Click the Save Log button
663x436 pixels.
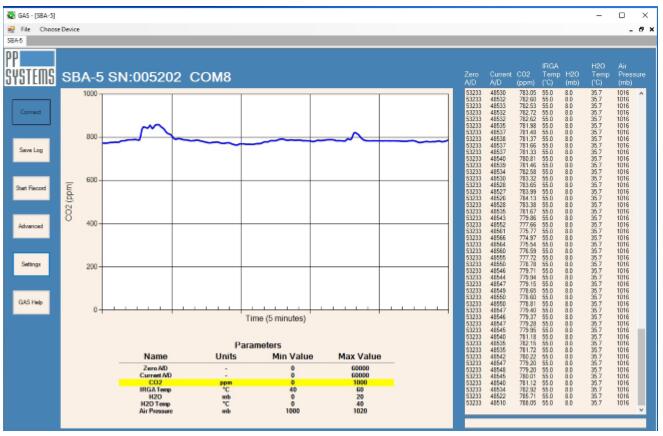click(31, 149)
